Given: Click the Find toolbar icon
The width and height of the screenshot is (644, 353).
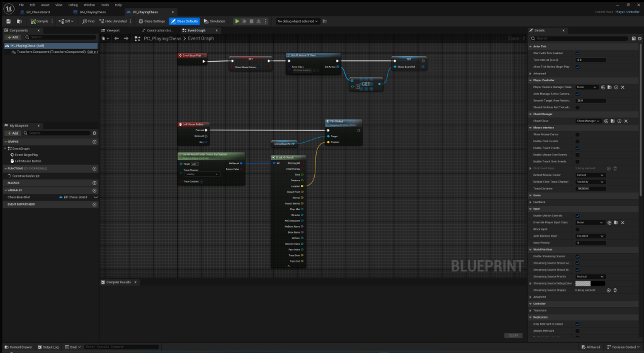Looking at the screenshot, I should [88, 21].
